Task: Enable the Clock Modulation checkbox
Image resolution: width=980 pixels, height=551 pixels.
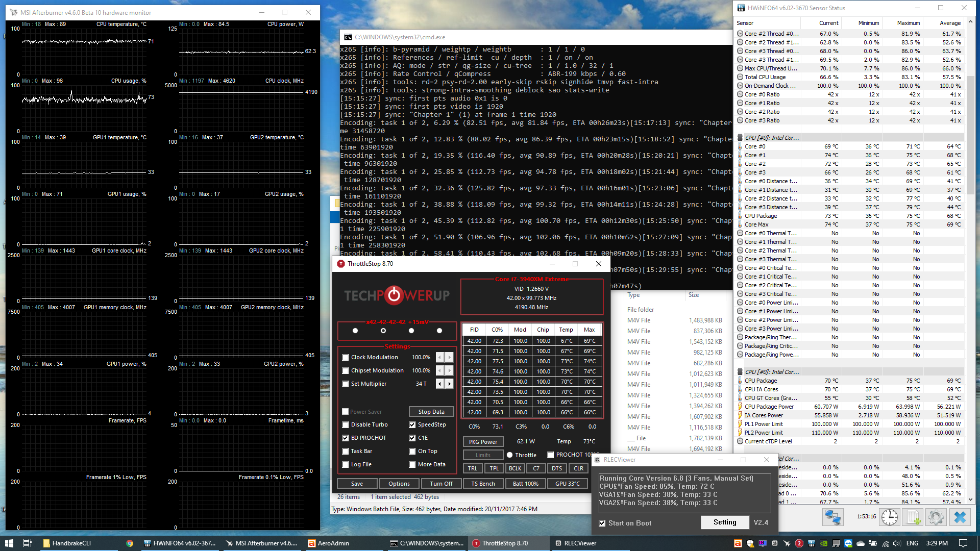Action: pyautogui.click(x=346, y=358)
